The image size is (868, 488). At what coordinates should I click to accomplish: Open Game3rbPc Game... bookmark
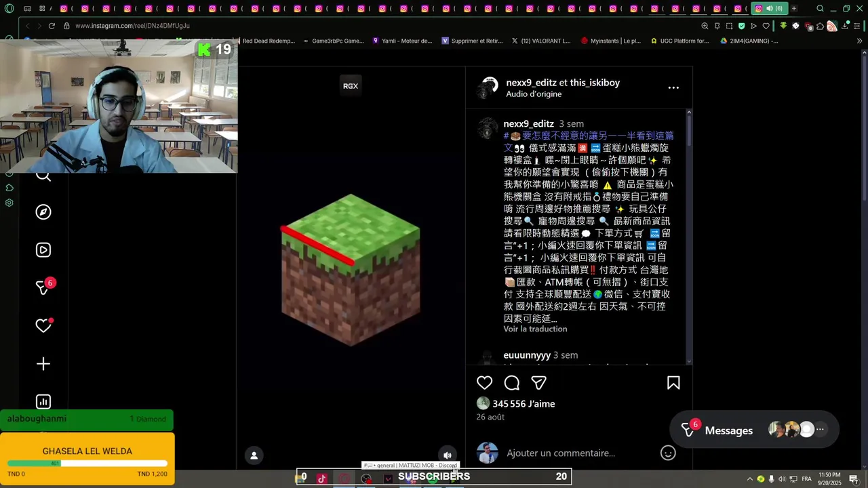(x=333, y=41)
